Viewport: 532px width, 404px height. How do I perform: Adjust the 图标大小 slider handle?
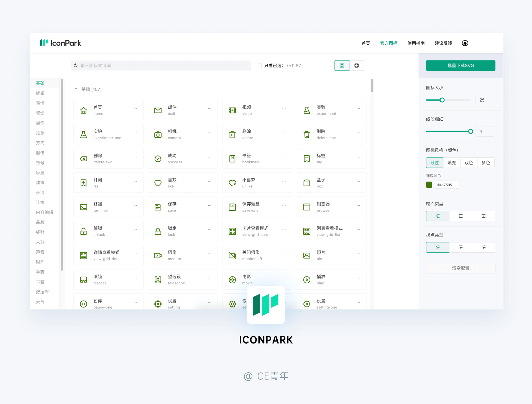point(442,100)
